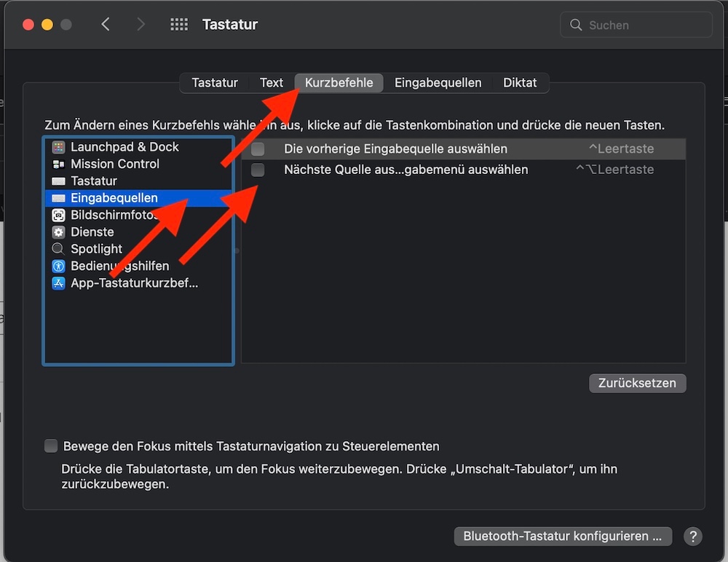Open the show-all grid icon
Screen dimensions: 728x562
click(x=179, y=25)
